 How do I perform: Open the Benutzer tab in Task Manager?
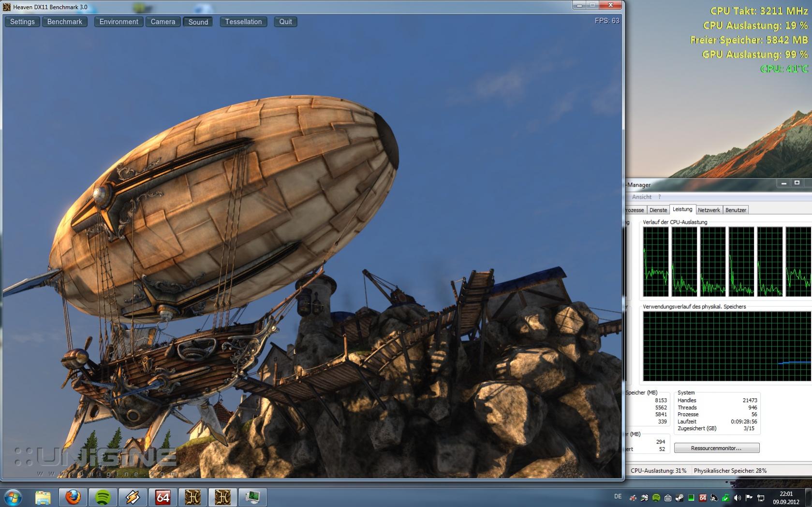point(736,210)
